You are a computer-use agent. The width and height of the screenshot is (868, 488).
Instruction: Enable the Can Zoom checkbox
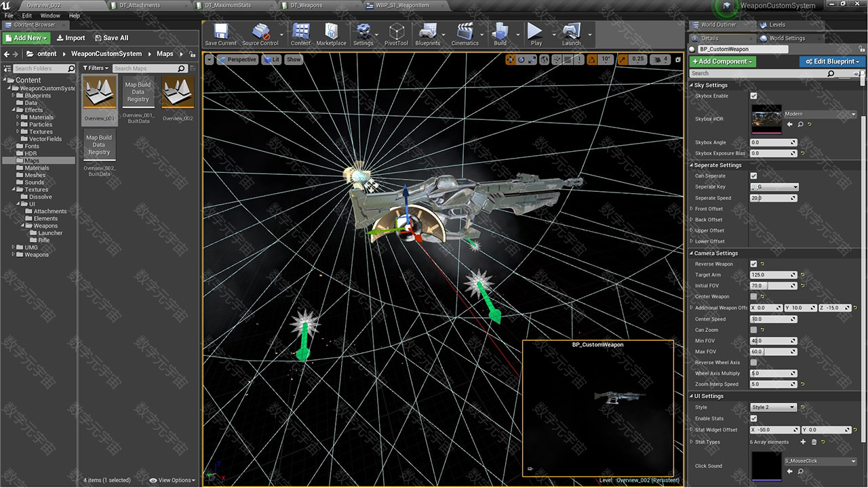click(x=753, y=329)
